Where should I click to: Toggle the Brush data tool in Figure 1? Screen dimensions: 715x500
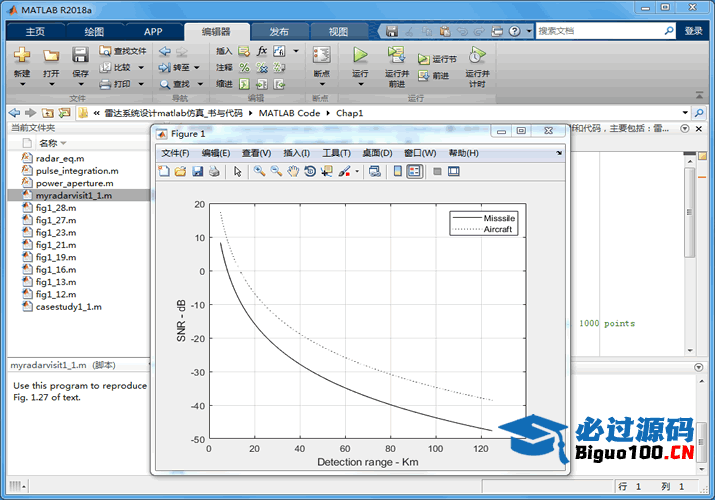pyautogui.click(x=345, y=171)
